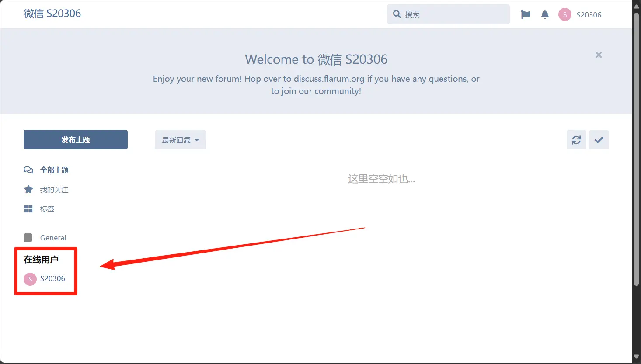
Task: Click the refresh discussions icon button
Action: [576, 140]
